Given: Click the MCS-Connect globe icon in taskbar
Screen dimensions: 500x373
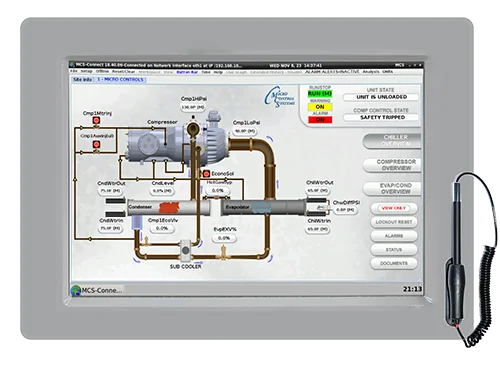Looking at the screenshot, I should [x=76, y=290].
